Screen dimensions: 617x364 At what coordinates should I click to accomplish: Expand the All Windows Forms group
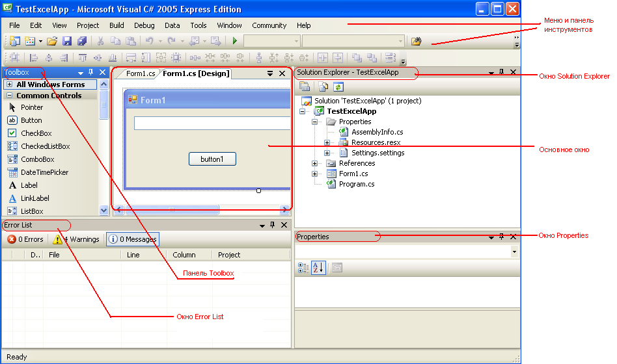pyautogui.click(x=10, y=84)
